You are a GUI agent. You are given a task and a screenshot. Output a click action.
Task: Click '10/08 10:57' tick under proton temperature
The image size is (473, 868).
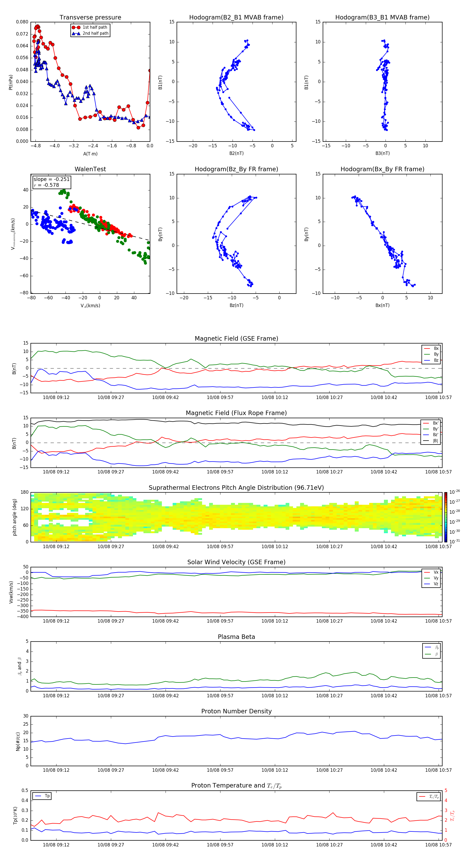(x=438, y=845)
